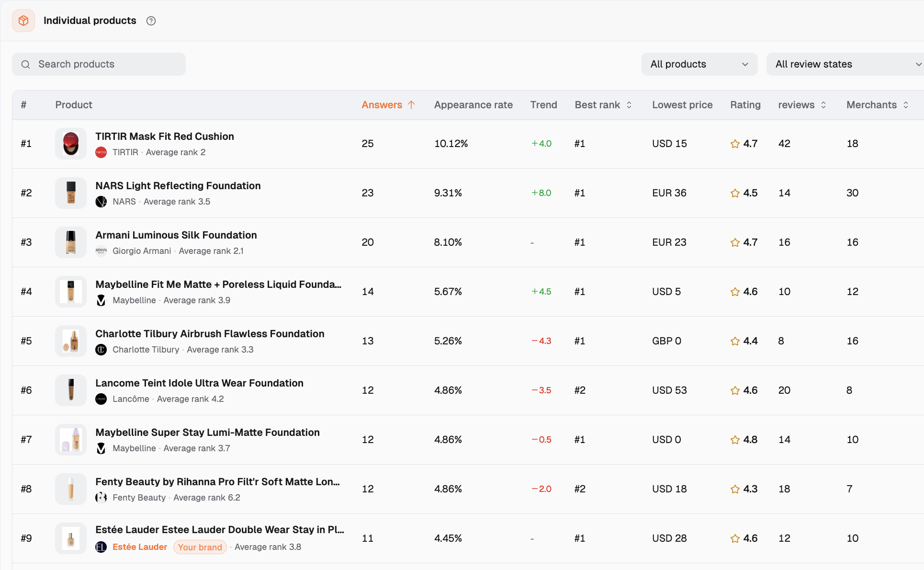Click Maybelline Super Stay Lumi-Matte thumbnail
Viewport: 924px width, 570px height.
tap(71, 440)
